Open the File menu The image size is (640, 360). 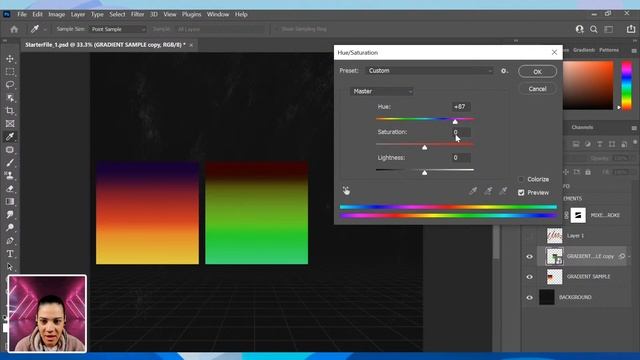tap(22, 14)
